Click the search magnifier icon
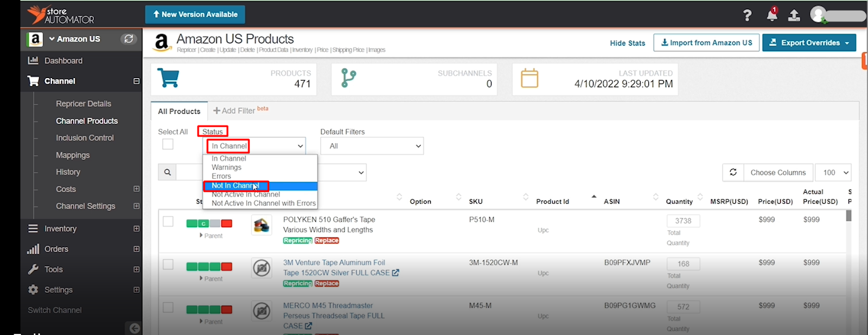Viewport: 868px width, 335px height. coord(168,172)
